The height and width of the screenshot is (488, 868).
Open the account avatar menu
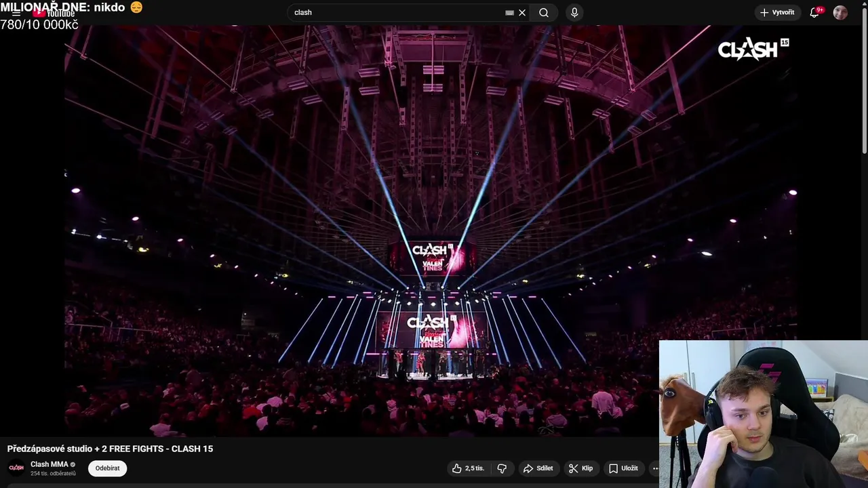(x=840, y=12)
